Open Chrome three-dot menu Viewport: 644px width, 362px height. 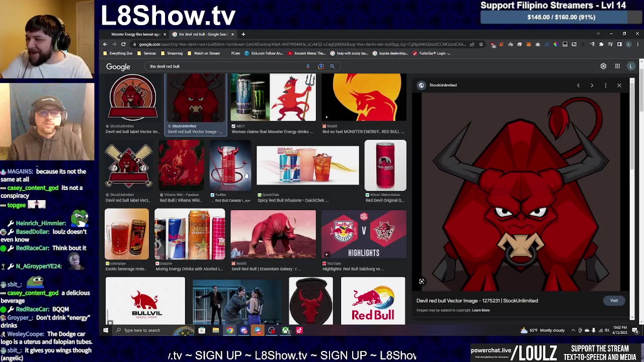[x=637, y=44]
